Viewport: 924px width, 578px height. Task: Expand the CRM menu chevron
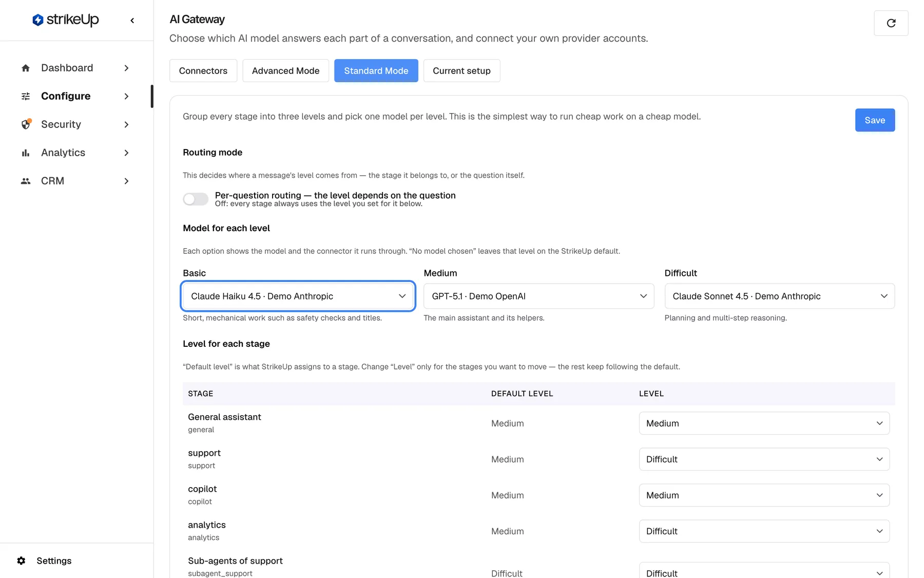pyautogui.click(x=126, y=181)
